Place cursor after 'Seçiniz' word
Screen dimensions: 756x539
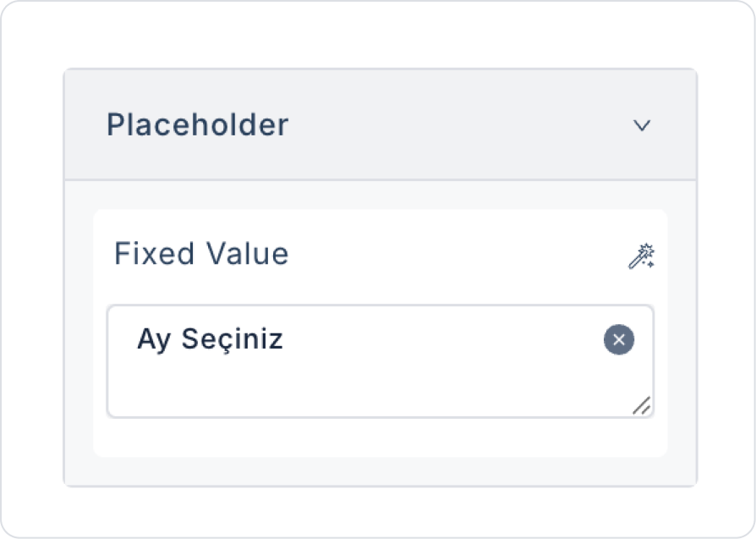tap(285, 340)
